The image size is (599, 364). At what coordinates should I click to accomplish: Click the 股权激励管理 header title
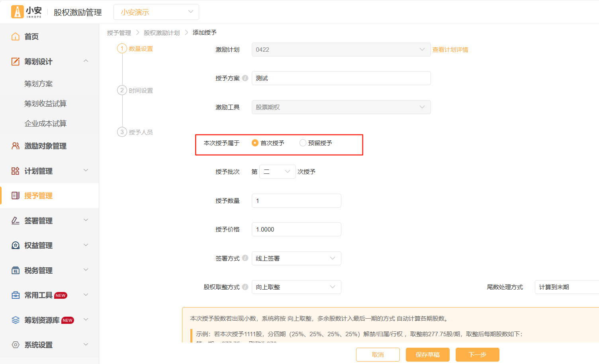(x=78, y=12)
